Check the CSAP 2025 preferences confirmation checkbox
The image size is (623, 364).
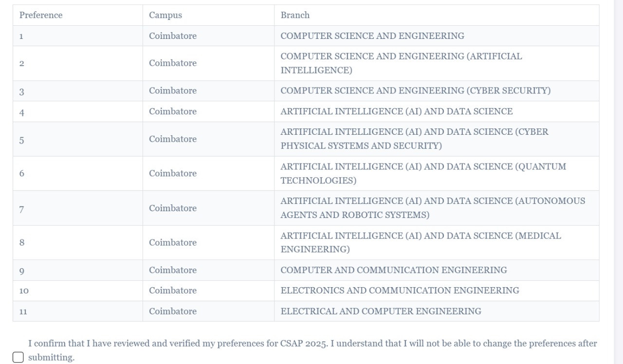18,357
